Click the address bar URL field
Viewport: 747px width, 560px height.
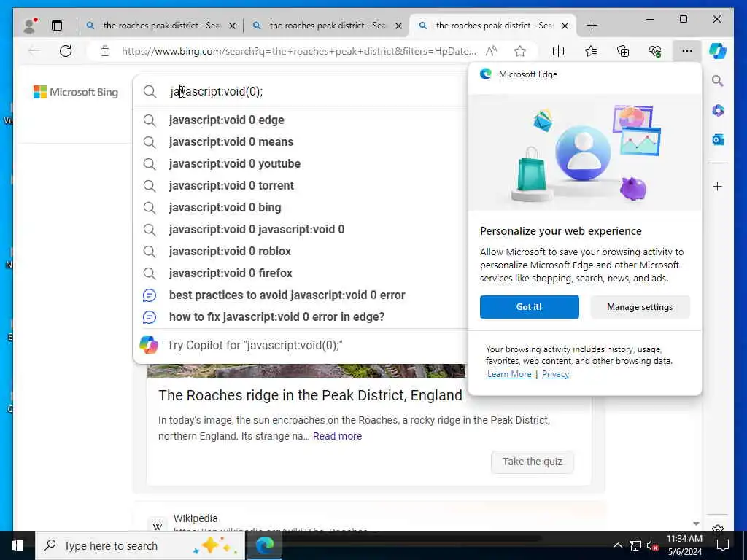click(298, 51)
